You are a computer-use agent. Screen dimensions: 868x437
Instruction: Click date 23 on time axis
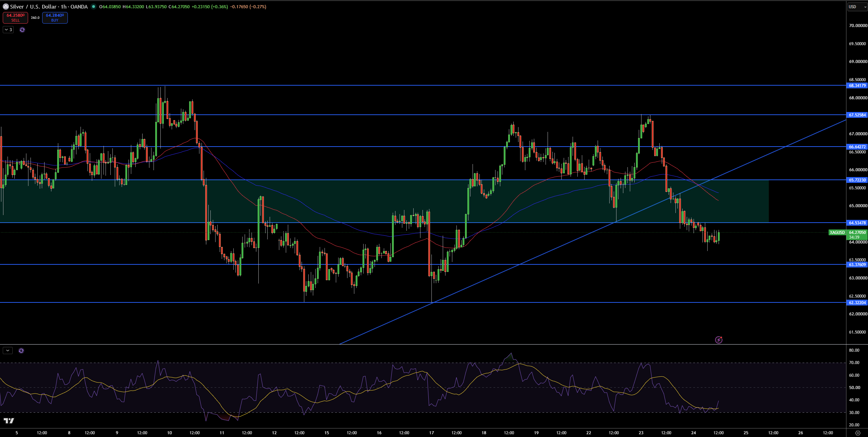click(x=641, y=433)
